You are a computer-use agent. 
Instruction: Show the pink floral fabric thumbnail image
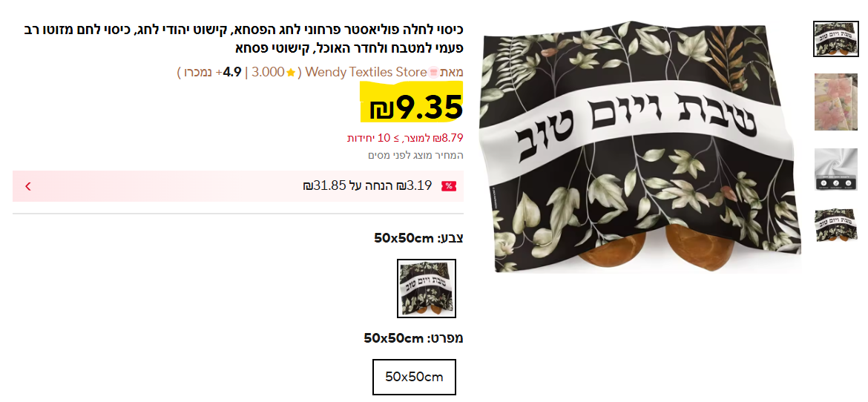point(835,102)
